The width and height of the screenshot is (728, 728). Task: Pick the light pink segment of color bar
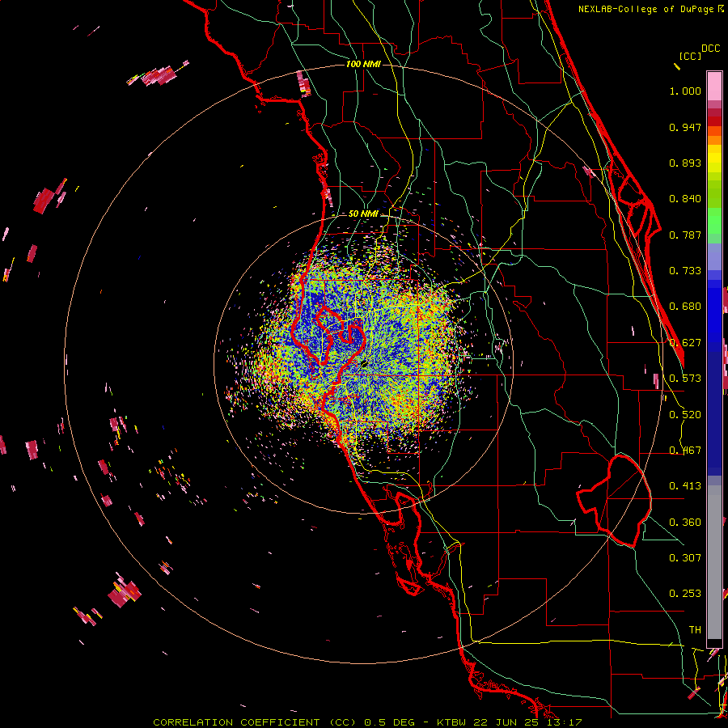714,87
